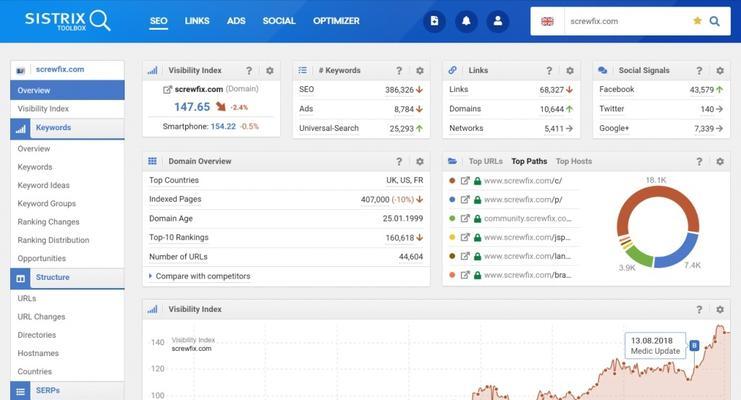Screen dimensions: 741x400
Task: Open settings gear of # Keywords widget
Action: [420, 70]
